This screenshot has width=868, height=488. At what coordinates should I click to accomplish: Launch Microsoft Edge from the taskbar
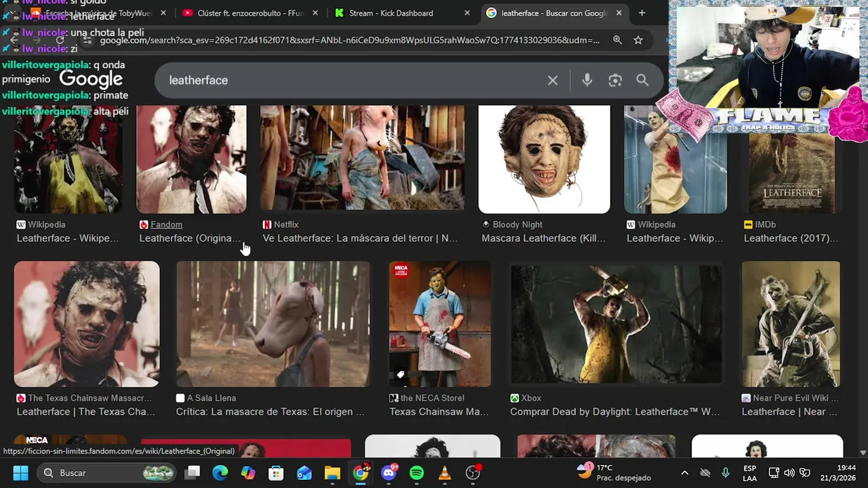220,472
